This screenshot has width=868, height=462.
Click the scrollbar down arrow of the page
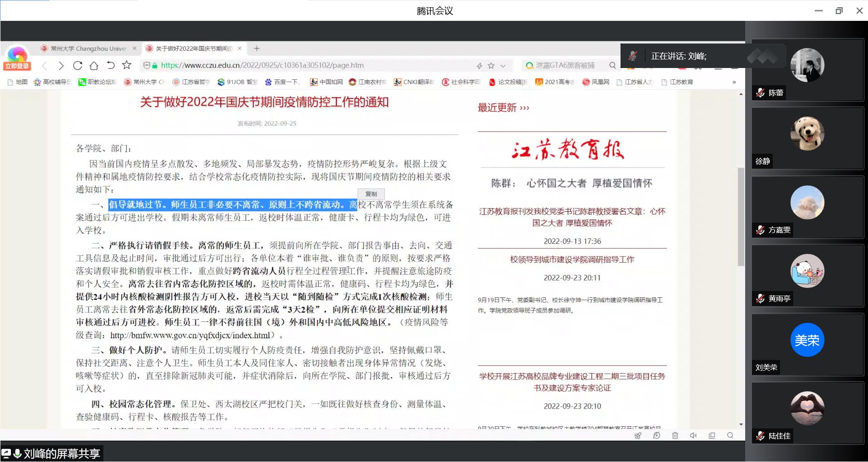pyautogui.click(x=741, y=424)
